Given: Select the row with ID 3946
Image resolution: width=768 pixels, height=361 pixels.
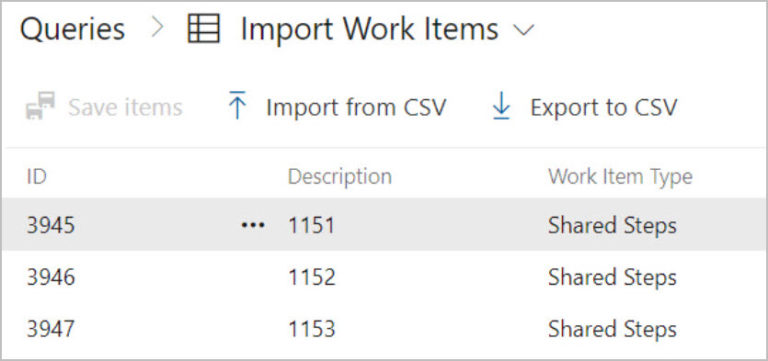Looking at the screenshot, I should [384, 277].
